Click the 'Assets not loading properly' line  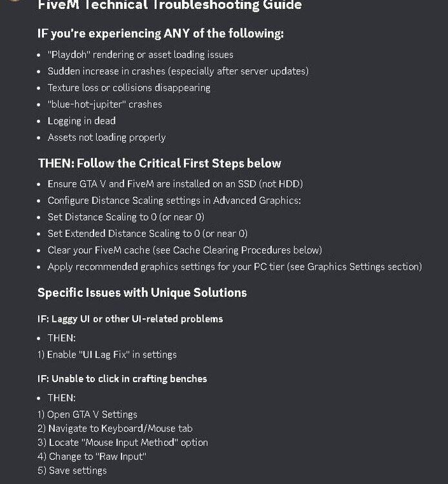pyautogui.click(x=107, y=137)
